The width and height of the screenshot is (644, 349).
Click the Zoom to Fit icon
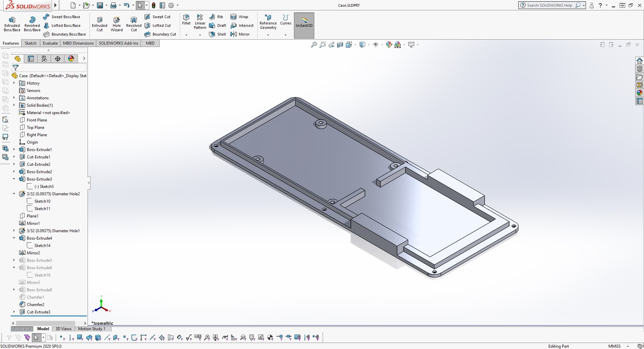[x=314, y=45]
